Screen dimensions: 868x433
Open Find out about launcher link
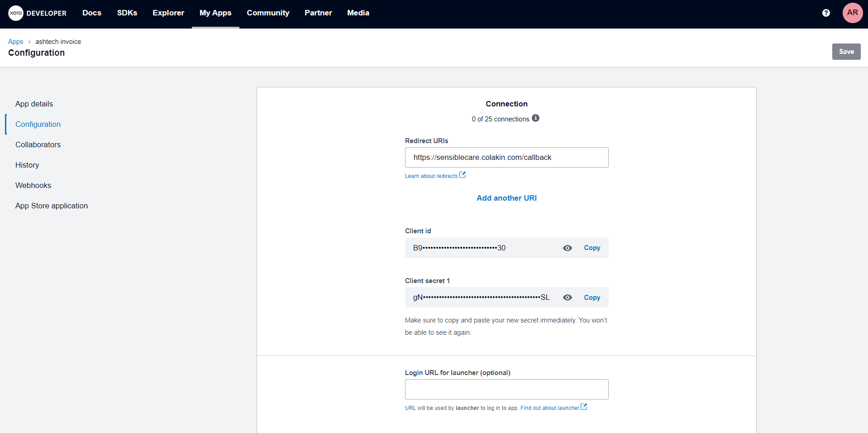550,408
